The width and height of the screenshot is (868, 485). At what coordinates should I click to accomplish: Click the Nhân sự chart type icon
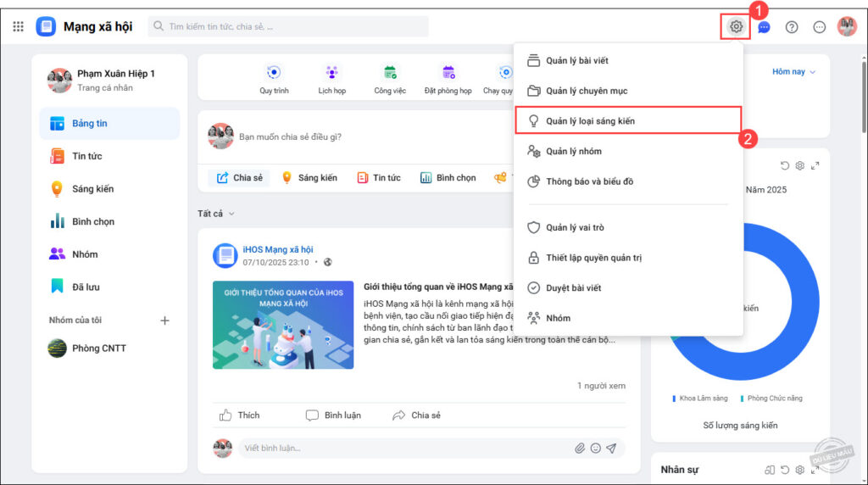coord(770,470)
